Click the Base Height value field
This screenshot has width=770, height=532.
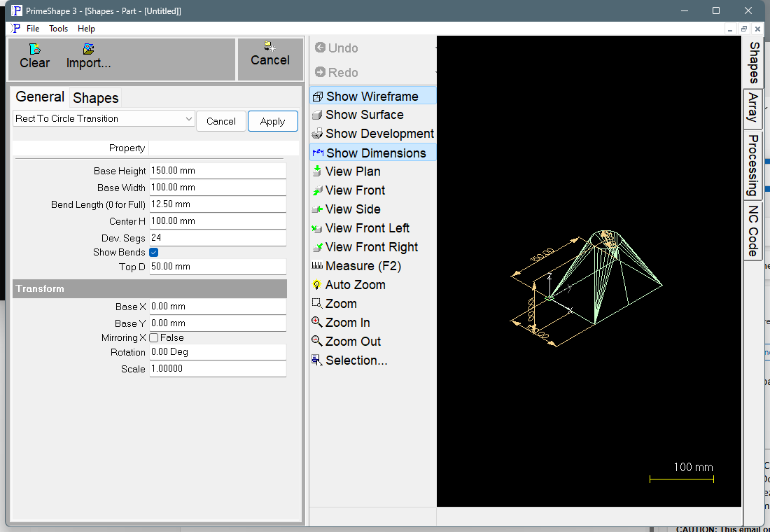pyautogui.click(x=218, y=171)
